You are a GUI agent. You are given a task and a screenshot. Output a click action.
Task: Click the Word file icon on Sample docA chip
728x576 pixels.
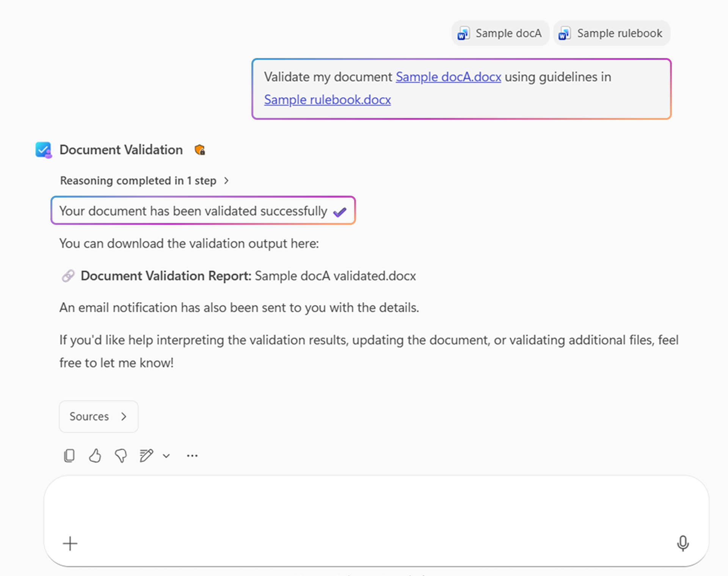click(464, 33)
